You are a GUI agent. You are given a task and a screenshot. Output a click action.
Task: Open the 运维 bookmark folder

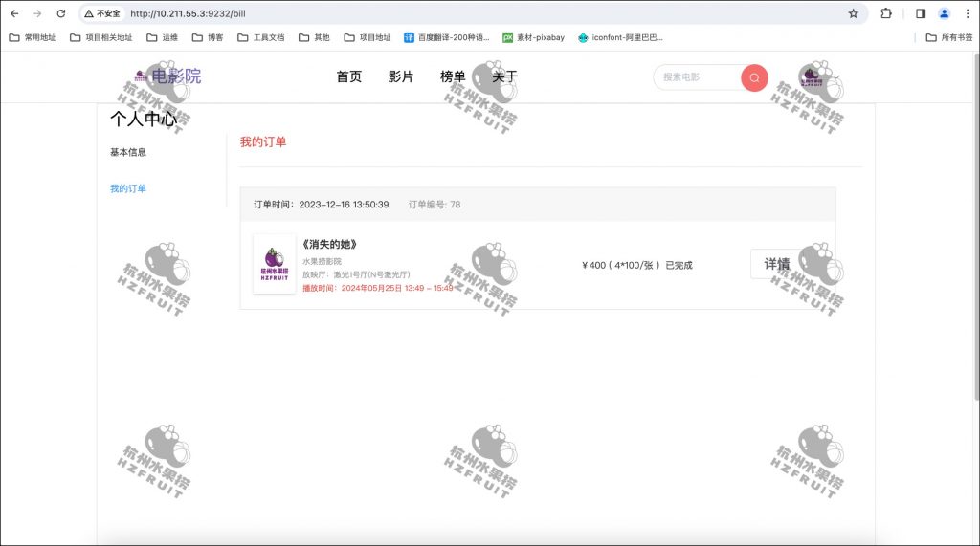[163, 37]
